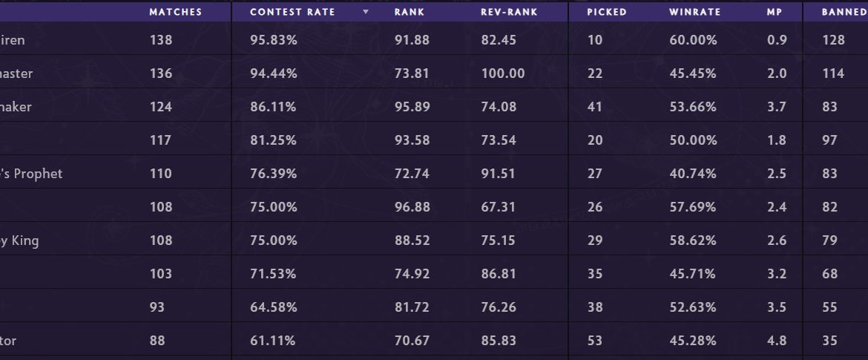Image resolution: width=868 pixels, height=360 pixels.
Task: Sort by the MP column header
Action: point(775,12)
